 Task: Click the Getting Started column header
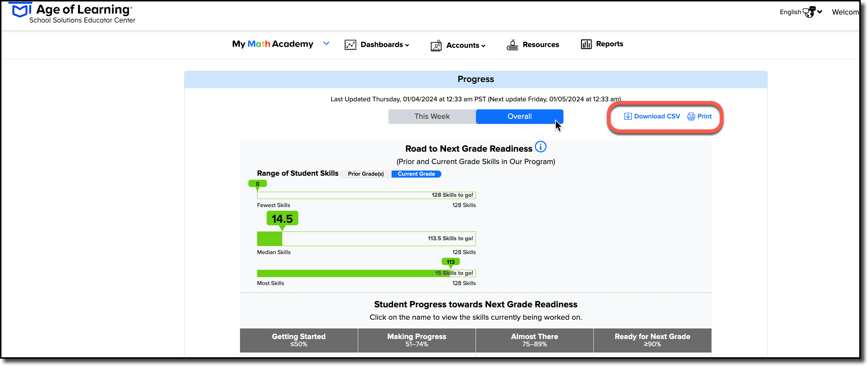[x=299, y=340]
